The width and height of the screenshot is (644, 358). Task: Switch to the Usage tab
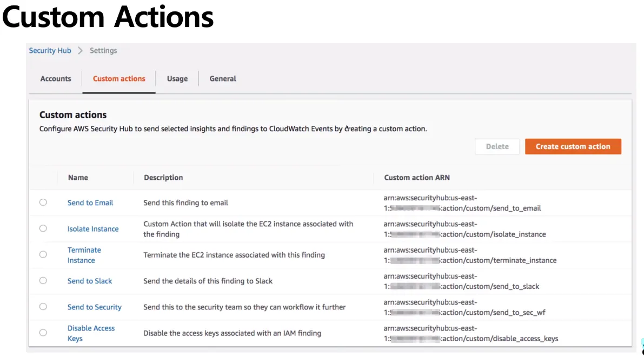(177, 79)
